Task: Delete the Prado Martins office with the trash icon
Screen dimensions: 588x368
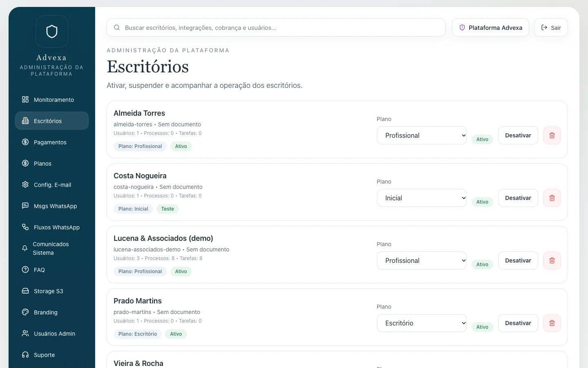Action: [552, 323]
